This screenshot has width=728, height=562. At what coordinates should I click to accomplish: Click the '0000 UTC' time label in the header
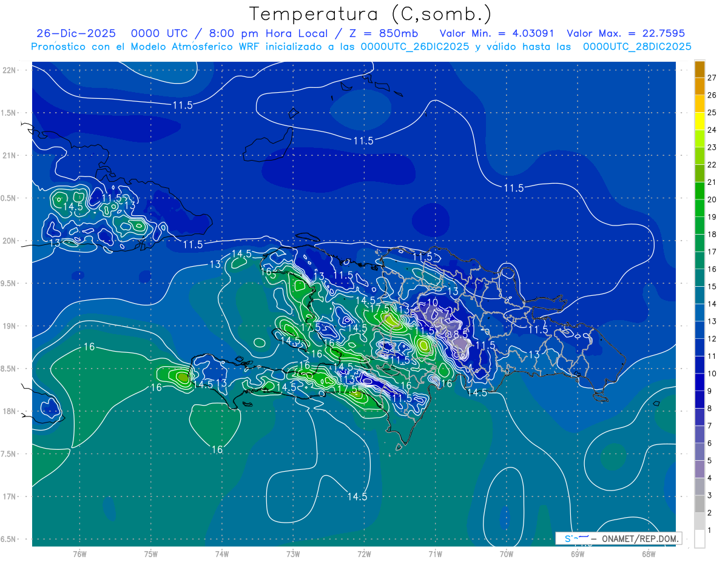click(158, 33)
